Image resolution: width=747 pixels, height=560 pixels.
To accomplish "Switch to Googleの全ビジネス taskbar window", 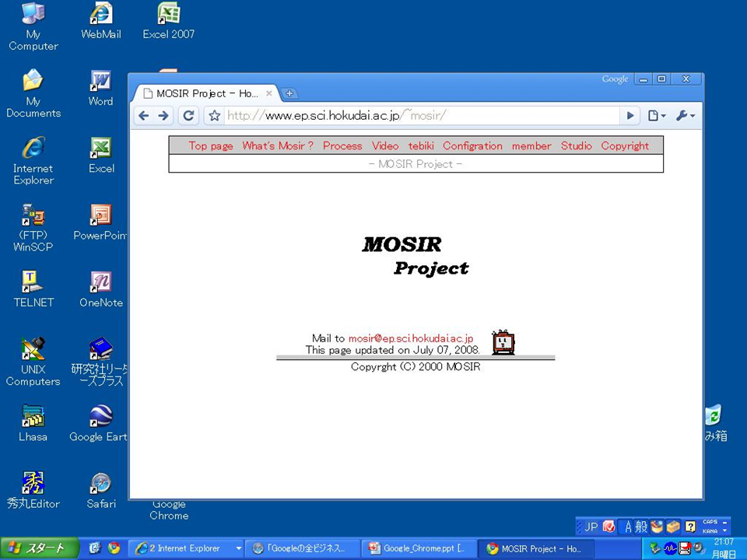I will pos(303,548).
